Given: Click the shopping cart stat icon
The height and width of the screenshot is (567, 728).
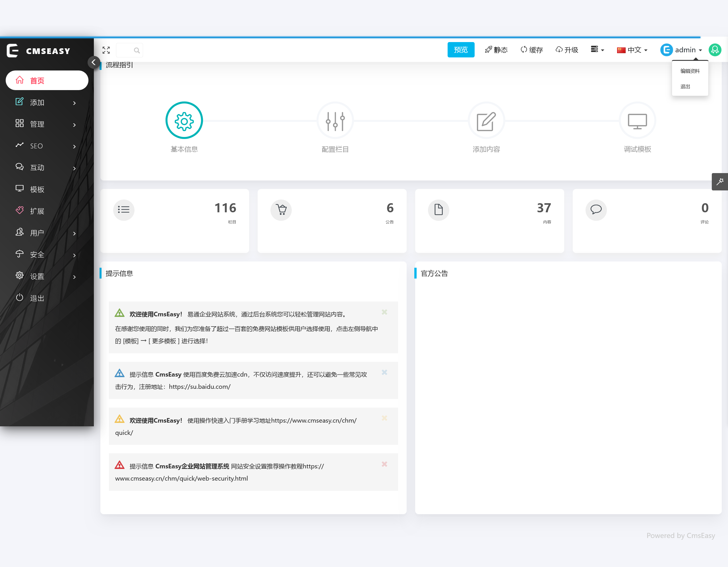Looking at the screenshot, I should tap(281, 209).
